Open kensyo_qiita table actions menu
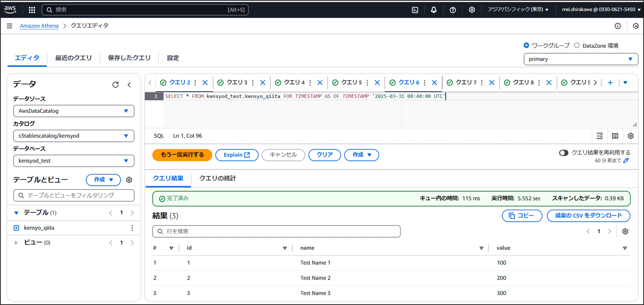The image size is (644, 305). click(132, 228)
